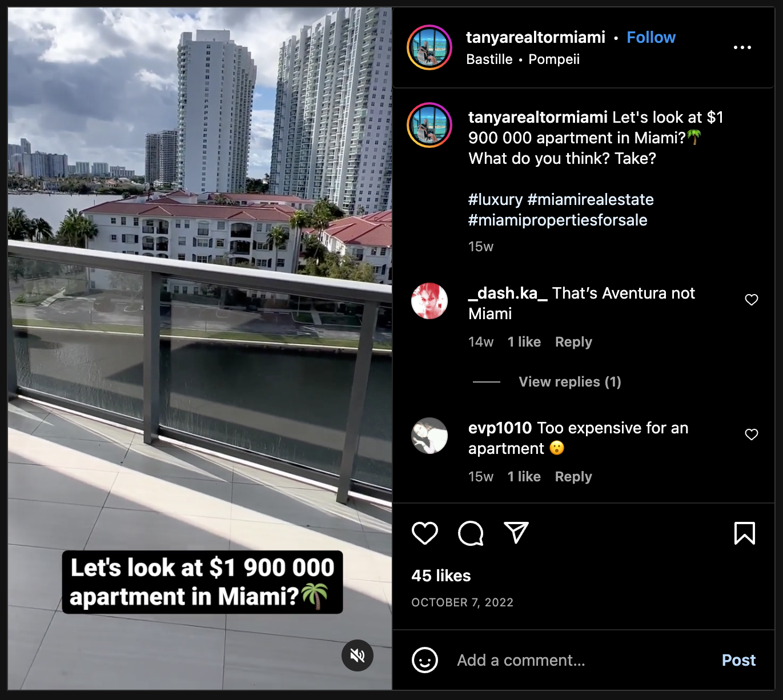Screen dimensions: 783x700
Task: Post the comment
Action: (738, 660)
